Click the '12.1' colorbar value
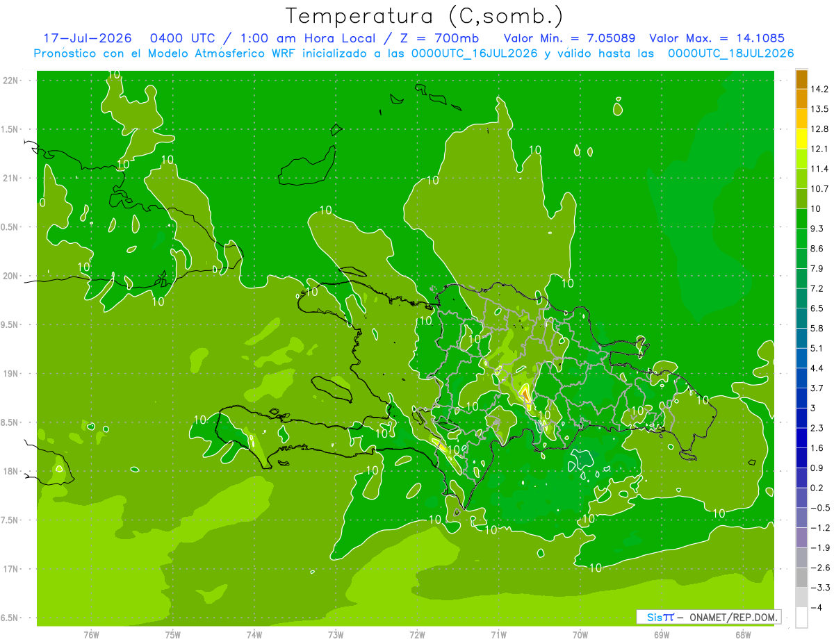Image resolution: width=834 pixels, height=644 pixels. [820, 149]
